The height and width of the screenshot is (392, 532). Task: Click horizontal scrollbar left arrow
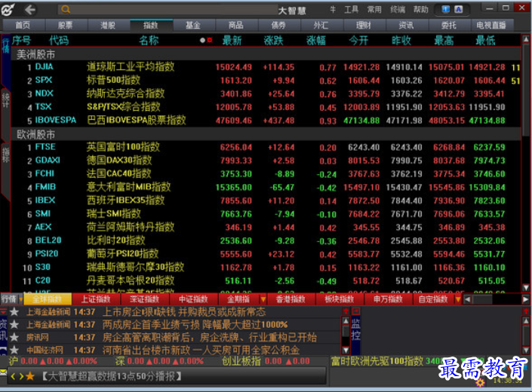point(468,299)
